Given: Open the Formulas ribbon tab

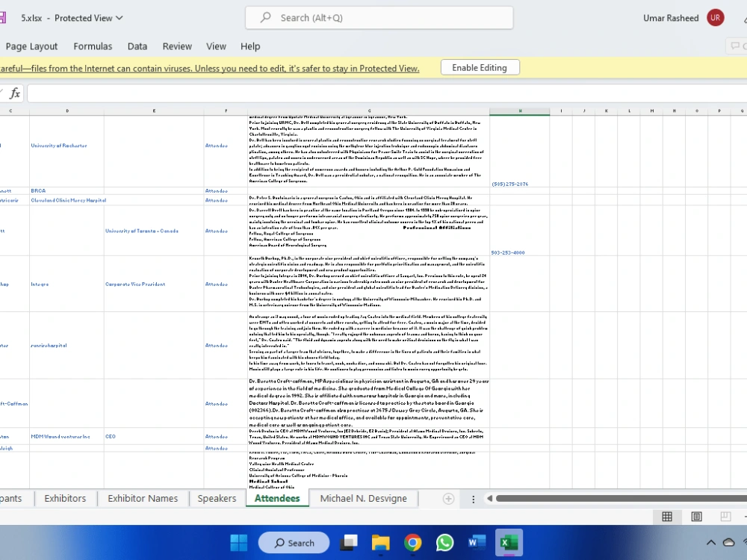Looking at the screenshot, I should click(93, 46).
